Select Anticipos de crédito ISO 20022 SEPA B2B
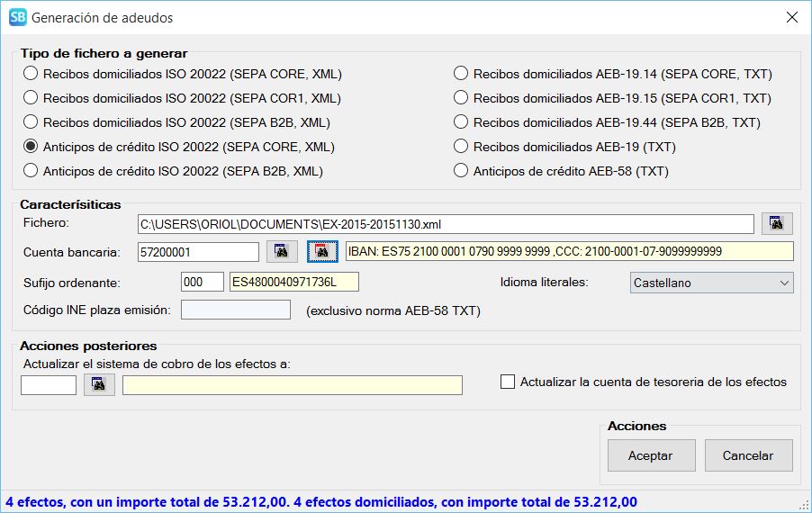 (x=31, y=171)
